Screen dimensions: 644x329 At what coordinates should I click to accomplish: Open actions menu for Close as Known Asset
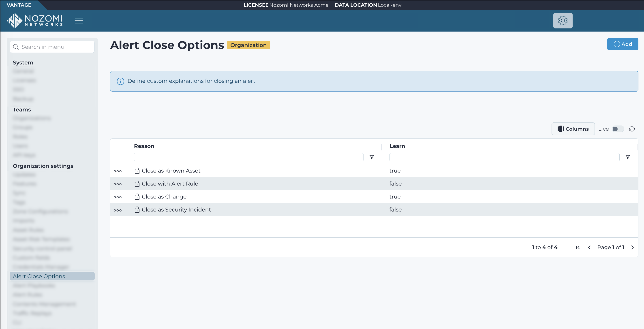tap(118, 171)
